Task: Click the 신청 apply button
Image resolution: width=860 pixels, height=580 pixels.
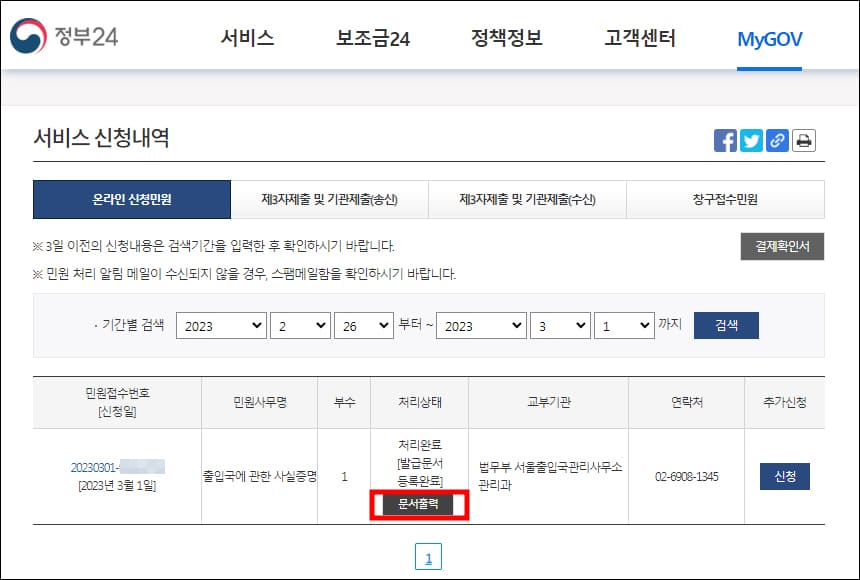Action: click(x=783, y=477)
